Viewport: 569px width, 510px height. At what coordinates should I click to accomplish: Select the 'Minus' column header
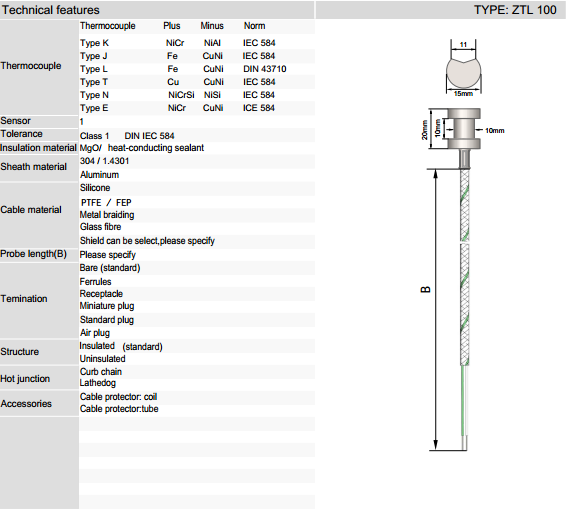(212, 26)
